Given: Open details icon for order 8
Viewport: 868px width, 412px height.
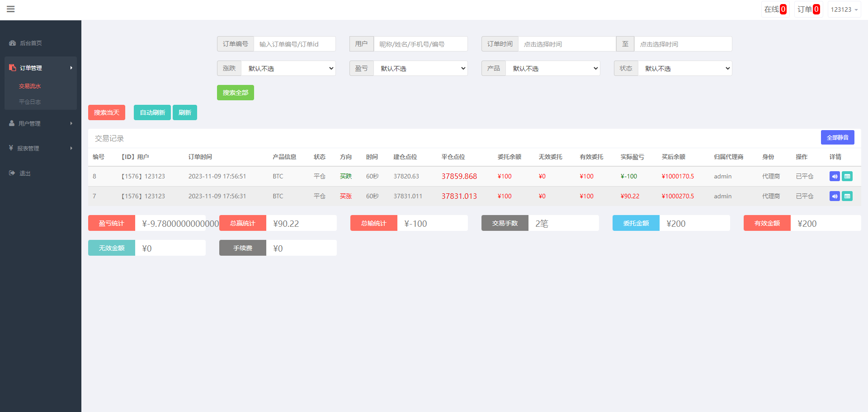Looking at the screenshot, I should click(847, 176).
